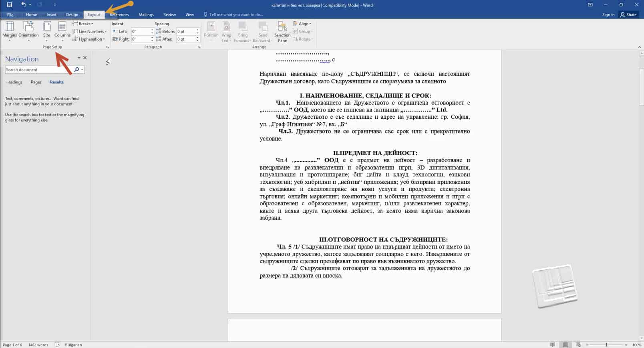Open the Orientation options
This screenshot has width=644, height=348.
[28, 31]
